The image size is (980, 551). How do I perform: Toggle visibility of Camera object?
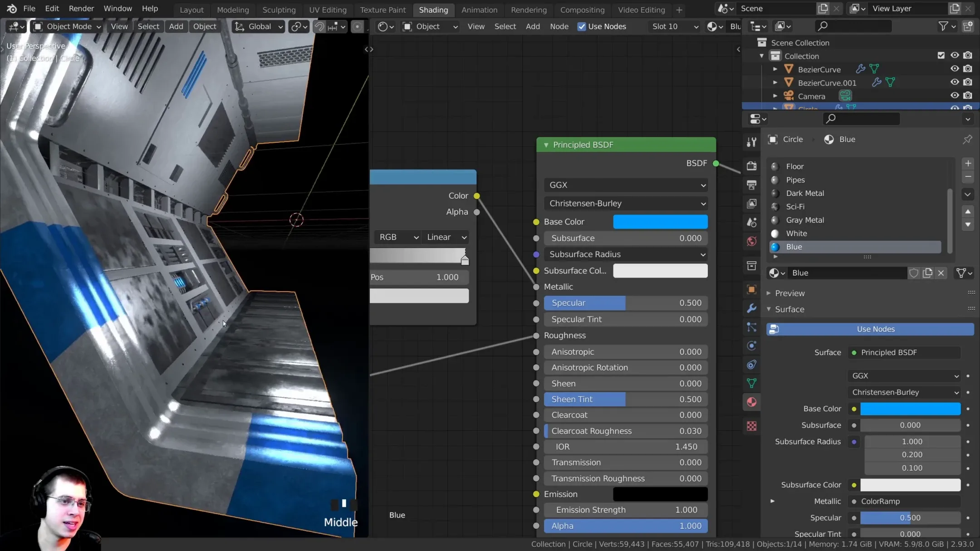coord(955,96)
